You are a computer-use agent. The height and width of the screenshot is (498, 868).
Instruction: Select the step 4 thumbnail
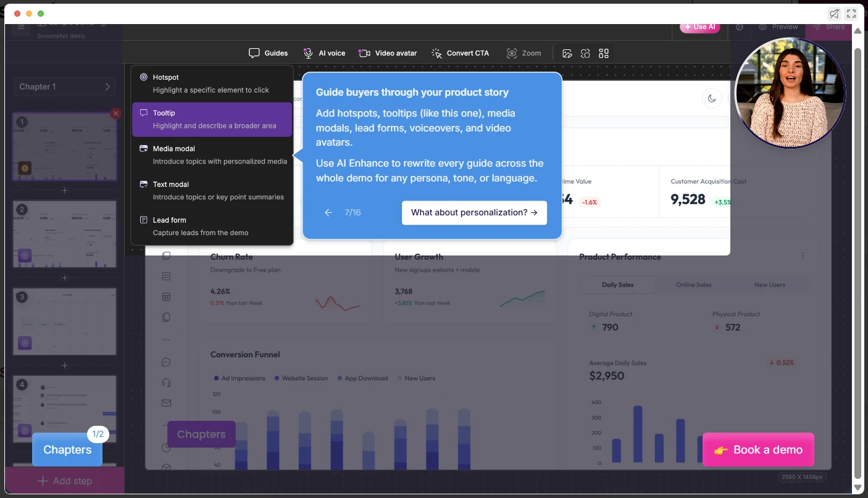65,408
